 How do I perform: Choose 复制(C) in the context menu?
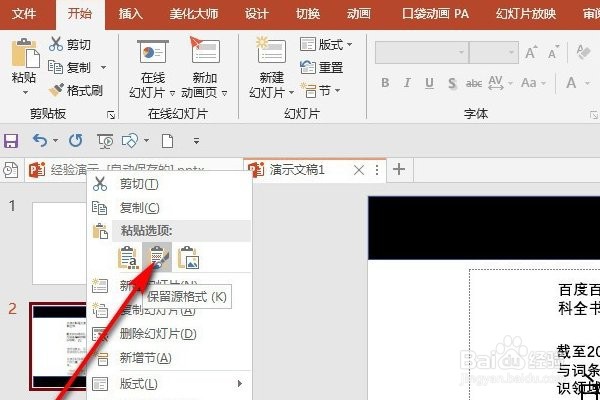coord(170,208)
